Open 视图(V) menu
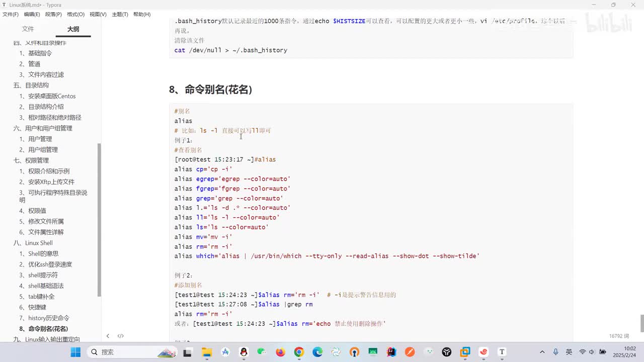This screenshot has width=644, height=362. click(x=98, y=14)
